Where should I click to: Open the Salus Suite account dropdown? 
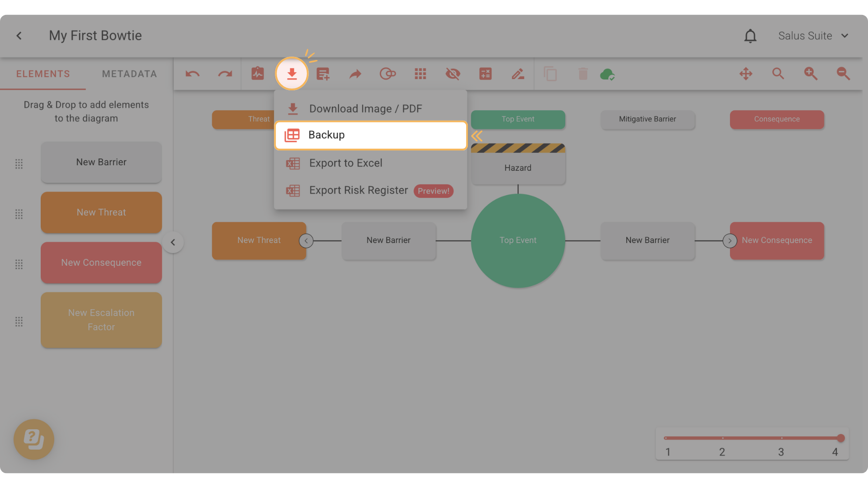point(813,36)
